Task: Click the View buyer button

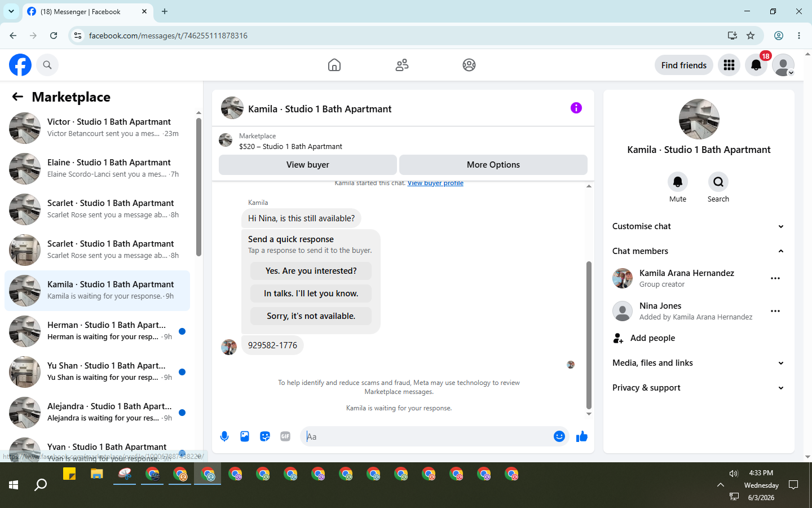Action: click(308, 165)
